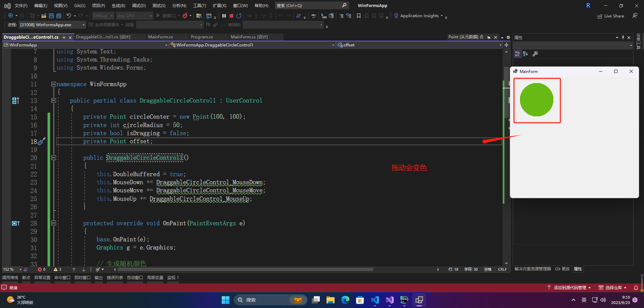Open the WinFormsApp project scope dropdown
The height and width of the screenshot is (308, 644).
tap(85, 45)
